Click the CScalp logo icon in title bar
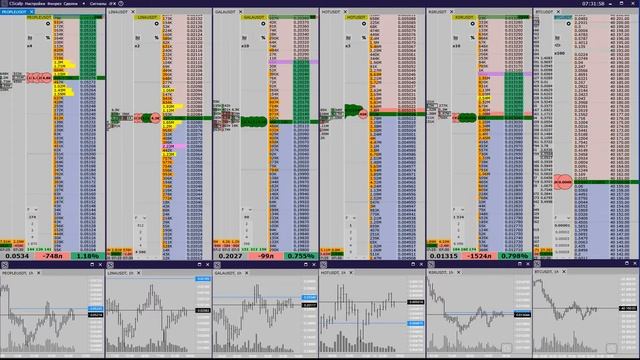The image size is (640, 360). [4, 3]
